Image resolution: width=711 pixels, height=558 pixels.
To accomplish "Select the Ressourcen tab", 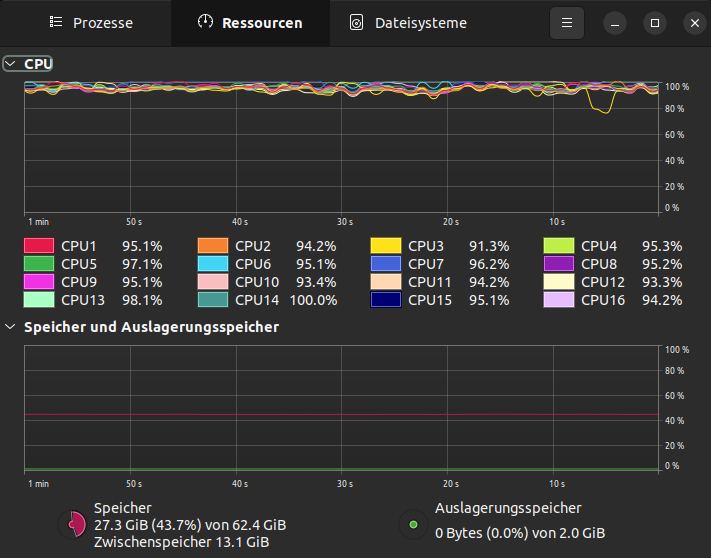I will 250,23.
